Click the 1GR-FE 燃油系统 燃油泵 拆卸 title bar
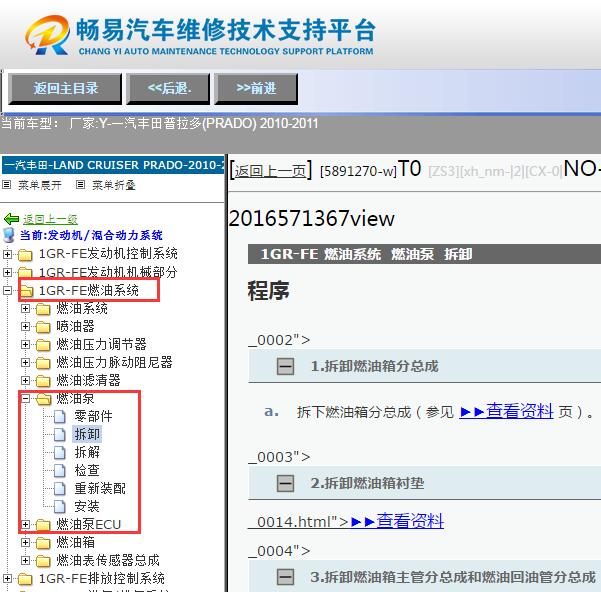Viewport: 601px width, 592px height. [x=424, y=254]
